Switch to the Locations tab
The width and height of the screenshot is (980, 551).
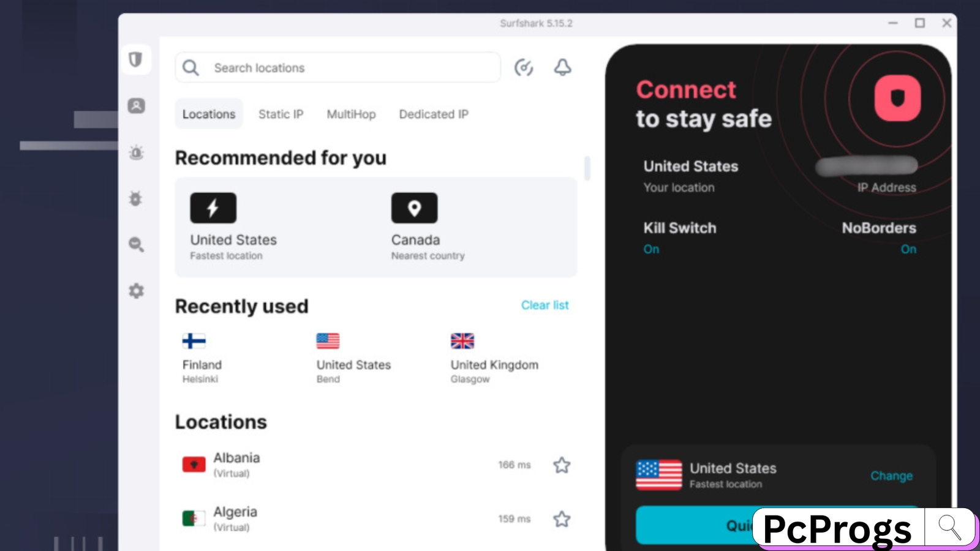209,114
